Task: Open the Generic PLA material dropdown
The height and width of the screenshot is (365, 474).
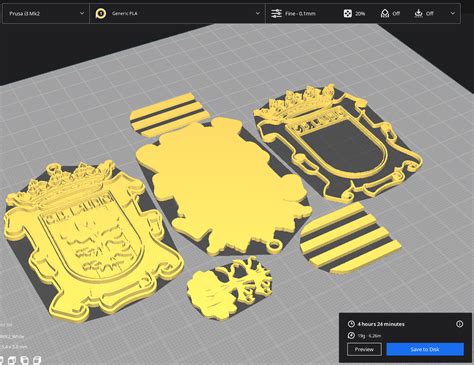Action: [x=177, y=14]
